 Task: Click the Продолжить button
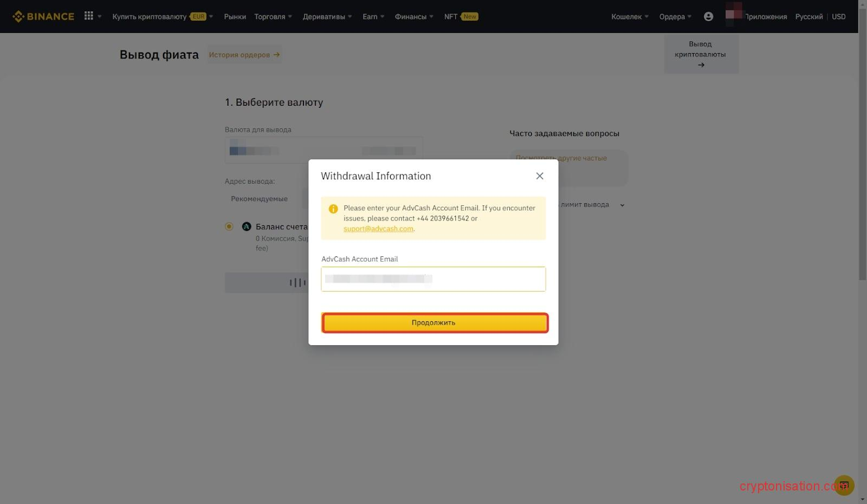pos(433,322)
